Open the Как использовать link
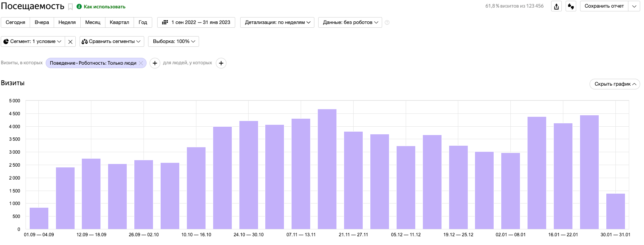The height and width of the screenshot is (245, 644). click(104, 7)
